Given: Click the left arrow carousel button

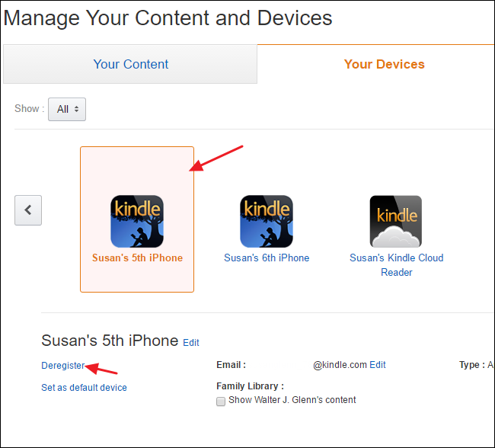Looking at the screenshot, I should point(28,210).
